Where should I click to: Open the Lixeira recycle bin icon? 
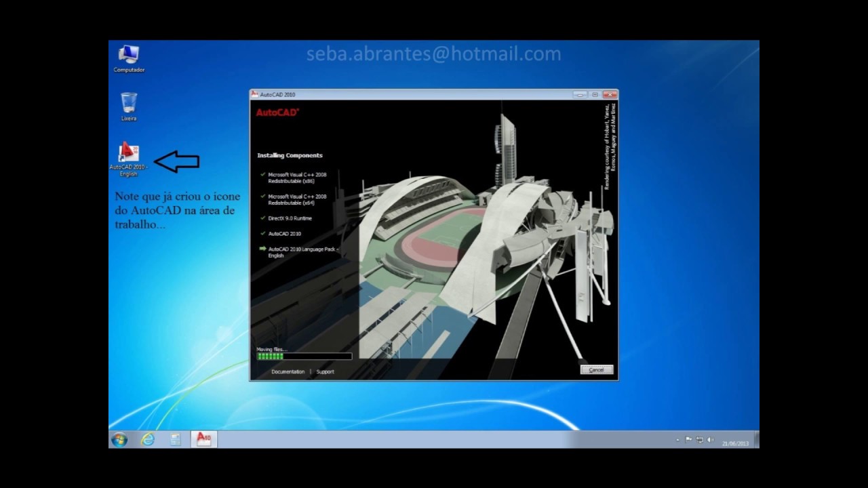click(129, 106)
